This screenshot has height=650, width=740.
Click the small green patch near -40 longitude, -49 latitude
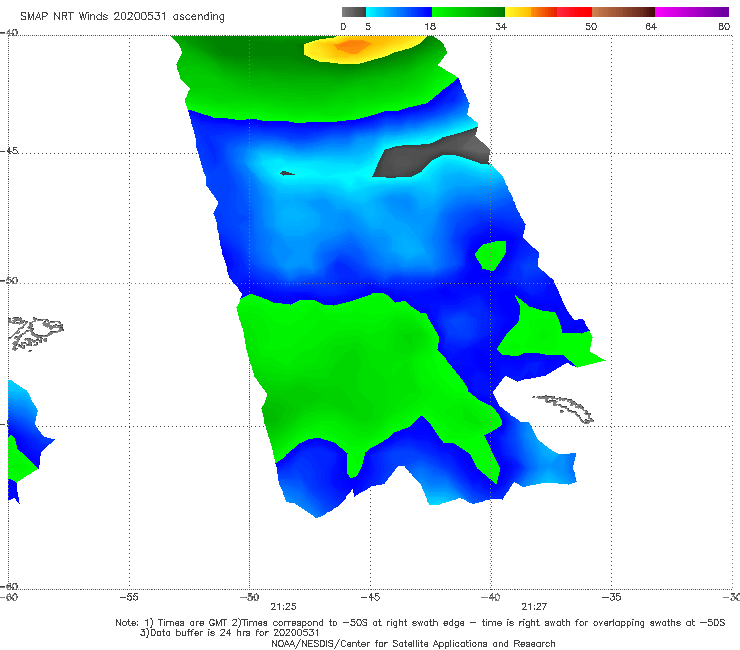point(491,255)
